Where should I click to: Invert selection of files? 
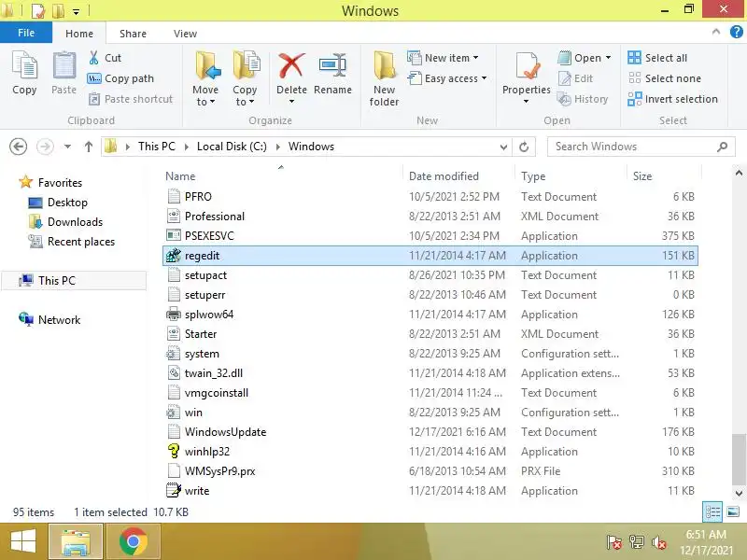pos(672,99)
